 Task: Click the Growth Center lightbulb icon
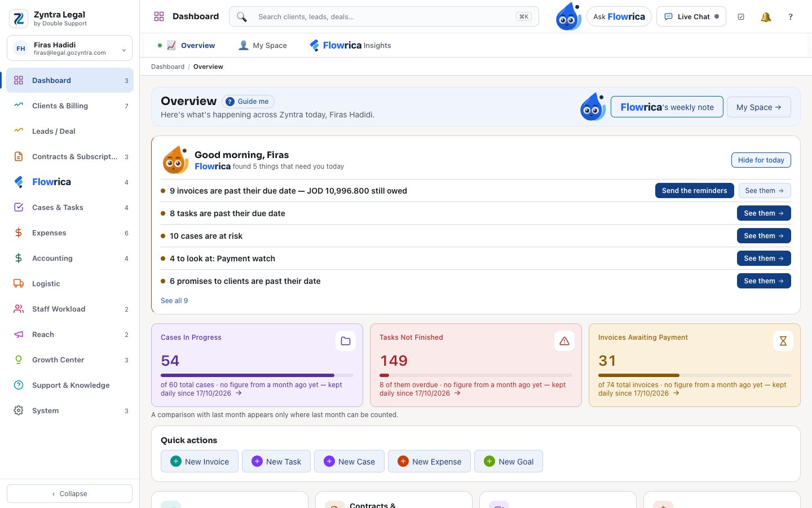19,360
